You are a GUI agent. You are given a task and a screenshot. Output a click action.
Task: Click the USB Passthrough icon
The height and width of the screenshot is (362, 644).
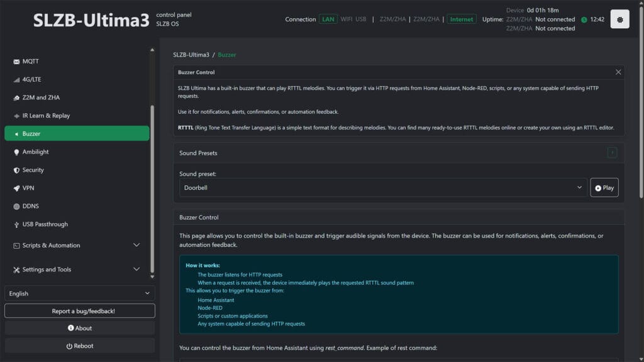17,224
